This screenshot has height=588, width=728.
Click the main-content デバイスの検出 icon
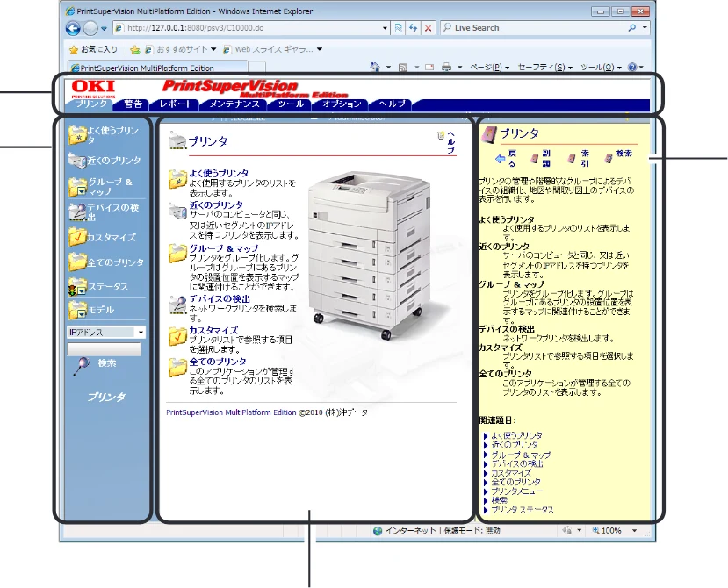(177, 305)
